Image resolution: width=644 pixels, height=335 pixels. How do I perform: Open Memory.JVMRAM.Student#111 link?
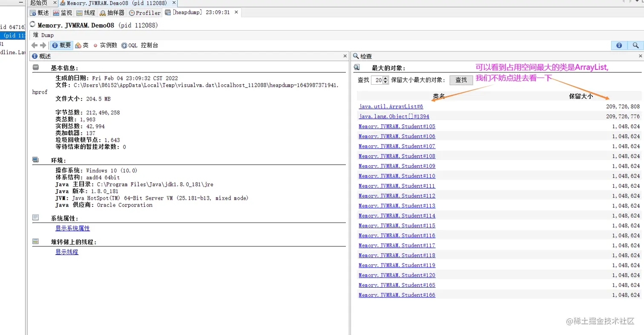pos(397,186)
